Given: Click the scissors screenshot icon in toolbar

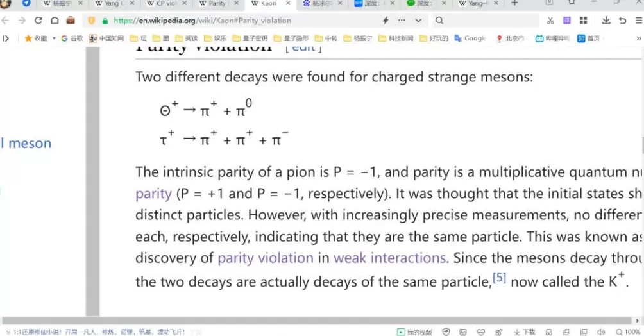Looking at the screenshot, I should (x=550, y=21).
